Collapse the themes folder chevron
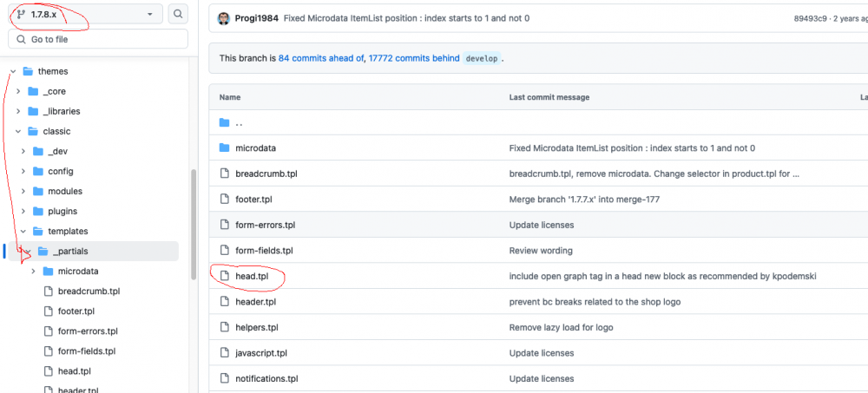The height and width of the screenshot is (393, 868). (12, 71)
